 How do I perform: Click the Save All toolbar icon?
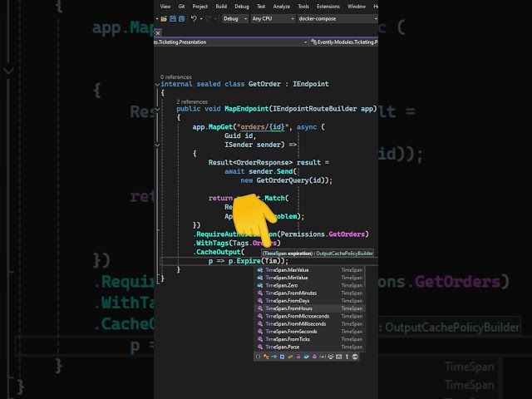pyautogui.click(x=181, y=18)
